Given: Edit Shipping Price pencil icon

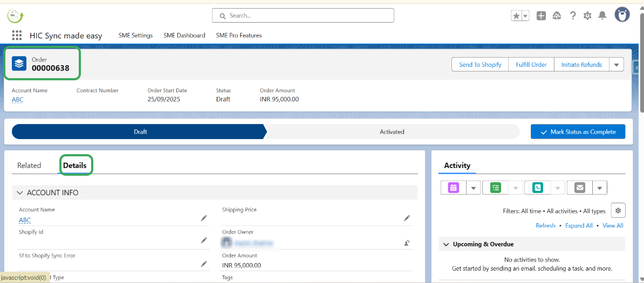Looking at the screenshot, I should pos(407,218).
